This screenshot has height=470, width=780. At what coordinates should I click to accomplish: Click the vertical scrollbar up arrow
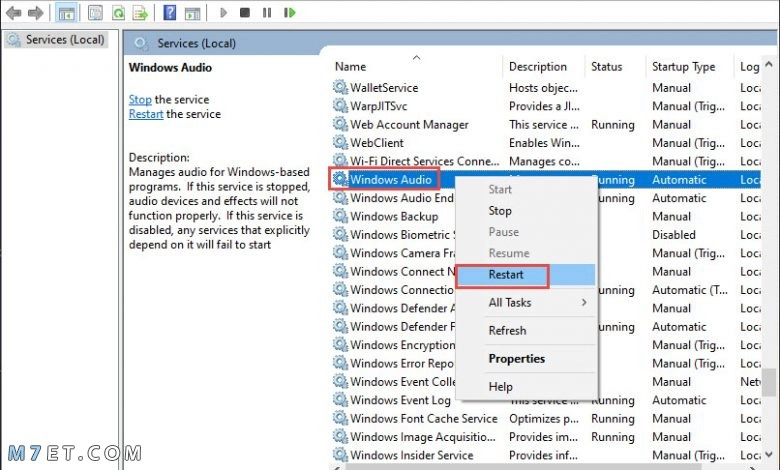pos(769,65)
